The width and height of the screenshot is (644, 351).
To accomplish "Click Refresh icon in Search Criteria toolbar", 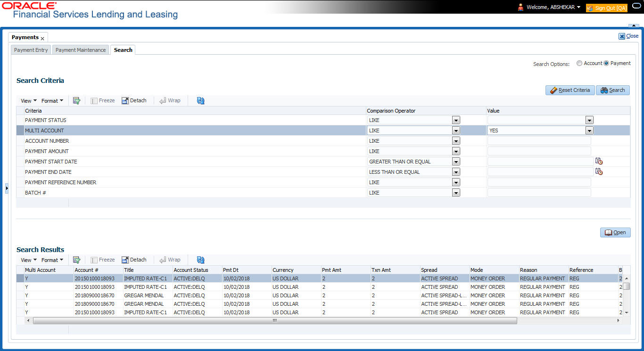I will [200, 100].
